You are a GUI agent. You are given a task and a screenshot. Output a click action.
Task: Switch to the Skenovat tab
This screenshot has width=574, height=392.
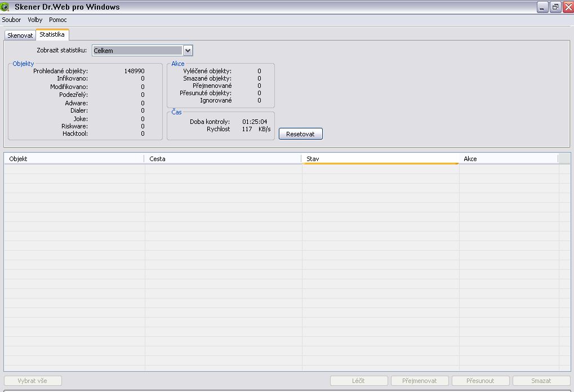coord(20,35)
